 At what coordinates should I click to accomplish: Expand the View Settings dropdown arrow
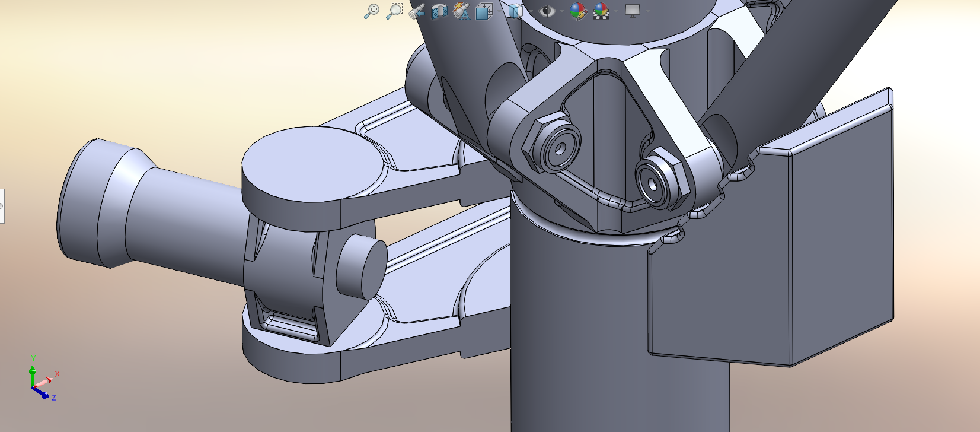tap(647, 11)
